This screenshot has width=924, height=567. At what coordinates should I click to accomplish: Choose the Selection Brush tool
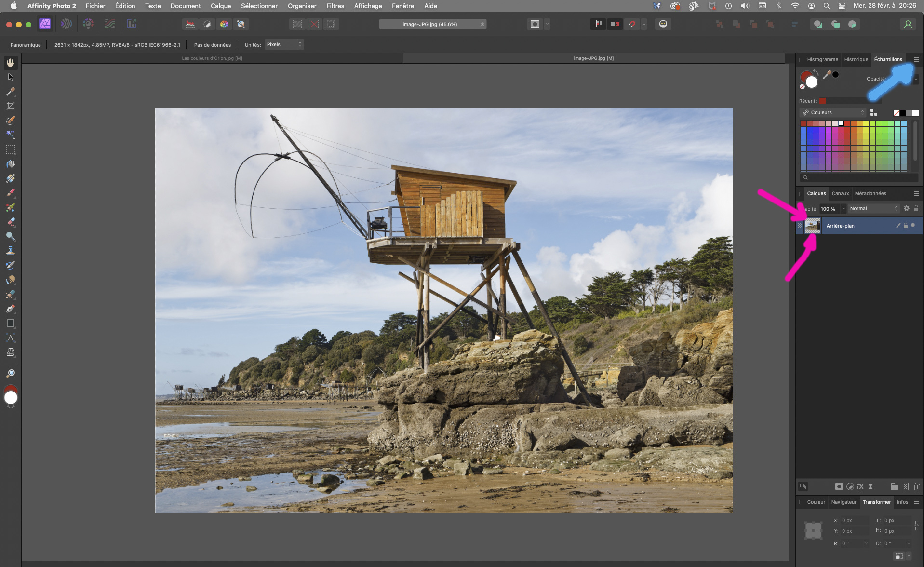tap(11, 121)
